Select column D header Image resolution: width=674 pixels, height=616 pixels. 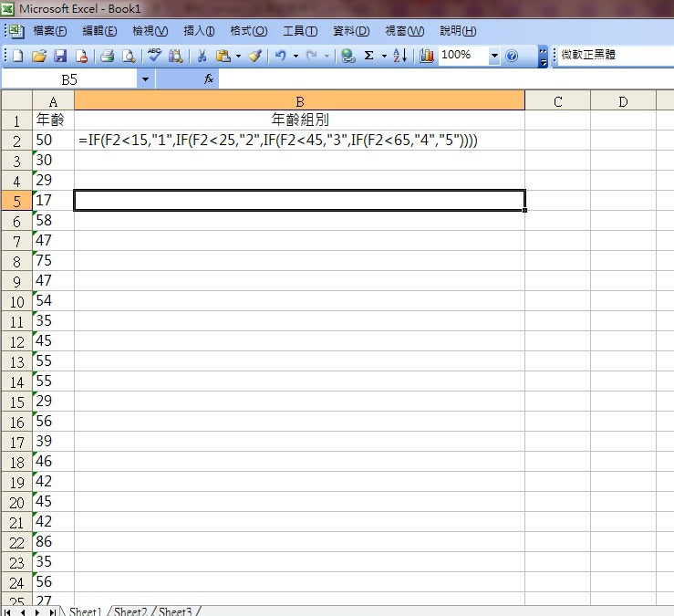623,101
